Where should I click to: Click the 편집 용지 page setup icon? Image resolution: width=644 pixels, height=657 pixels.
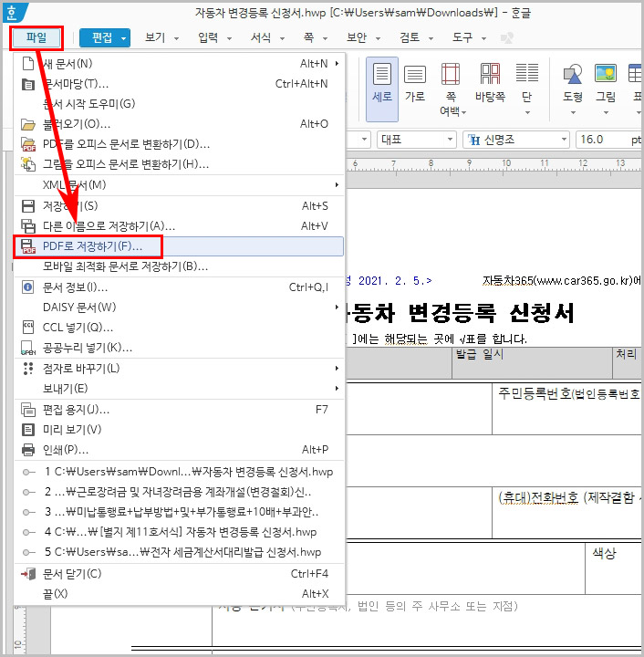28,410
